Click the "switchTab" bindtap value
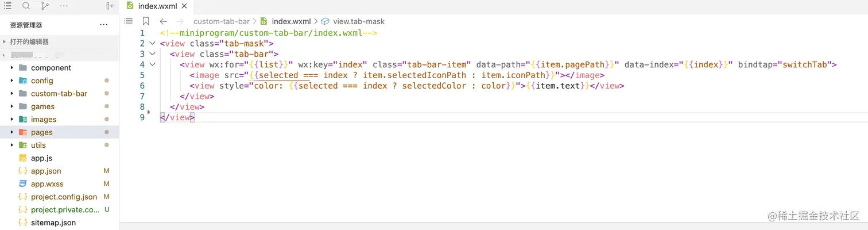Image resolution: width=868 pixels, height=230 pixels. point(806,64)
